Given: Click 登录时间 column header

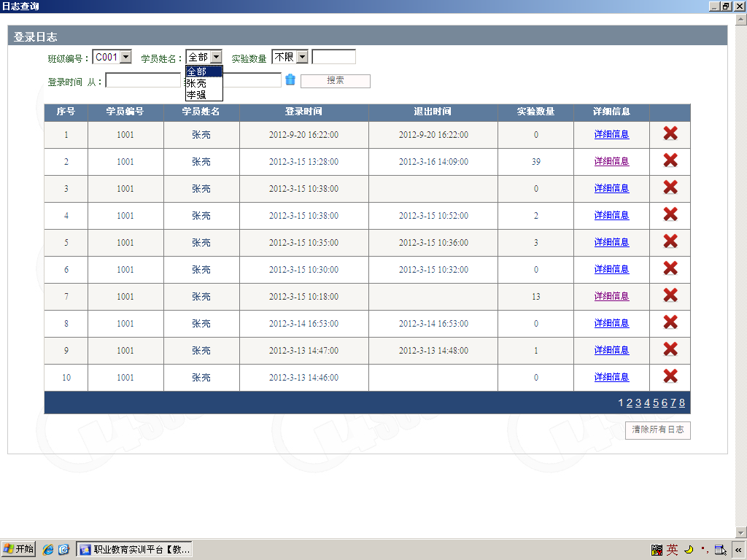Looking at the screenshot, I should 304,112.
